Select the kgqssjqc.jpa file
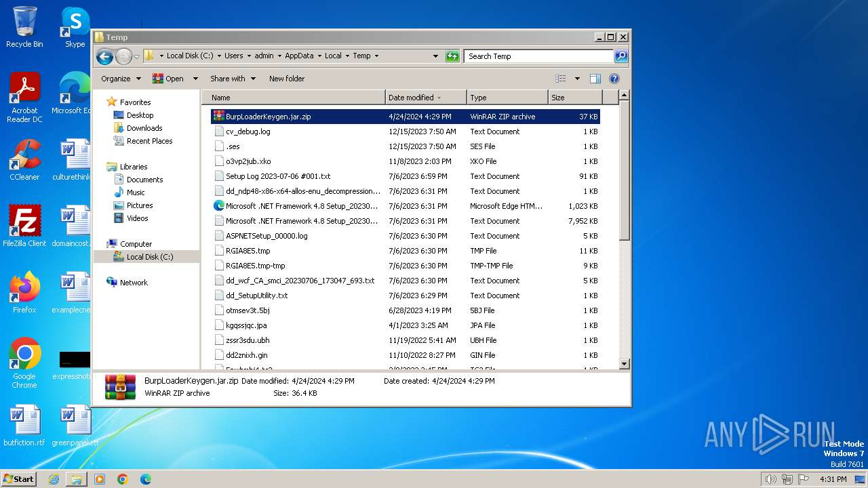The height and width of the screenshot is (488, 868). point(246,325)
